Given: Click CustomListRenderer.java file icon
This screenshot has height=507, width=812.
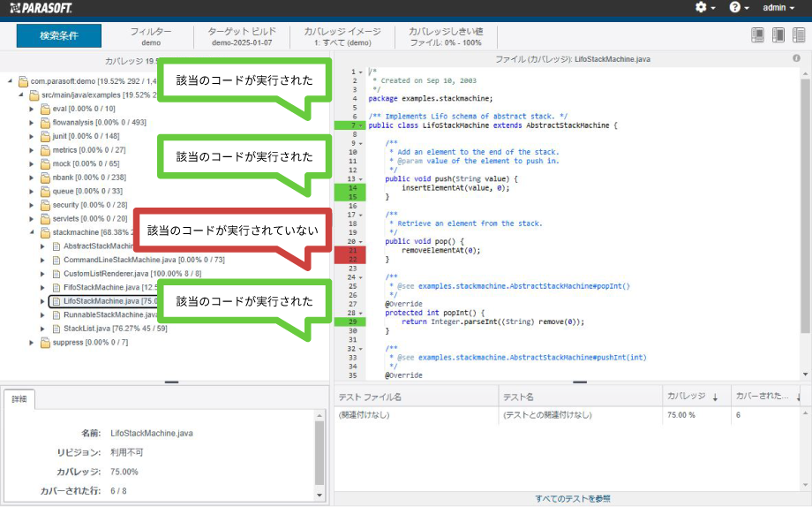Looking at the screenshot, I should coord(56,273).
